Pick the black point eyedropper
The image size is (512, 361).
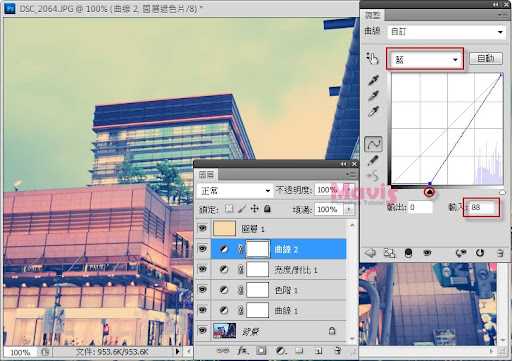click(374, 80)
